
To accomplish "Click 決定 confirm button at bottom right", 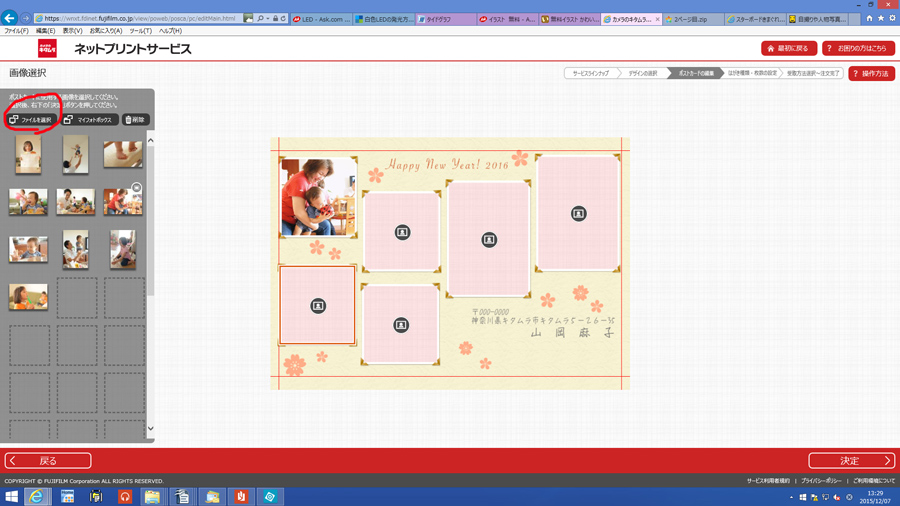I will [851, 461].
